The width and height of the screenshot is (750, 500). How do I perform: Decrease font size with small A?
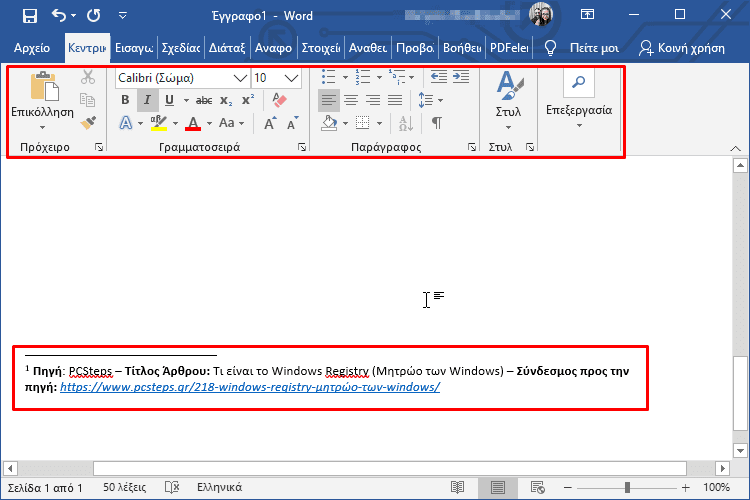pos(292,123)
